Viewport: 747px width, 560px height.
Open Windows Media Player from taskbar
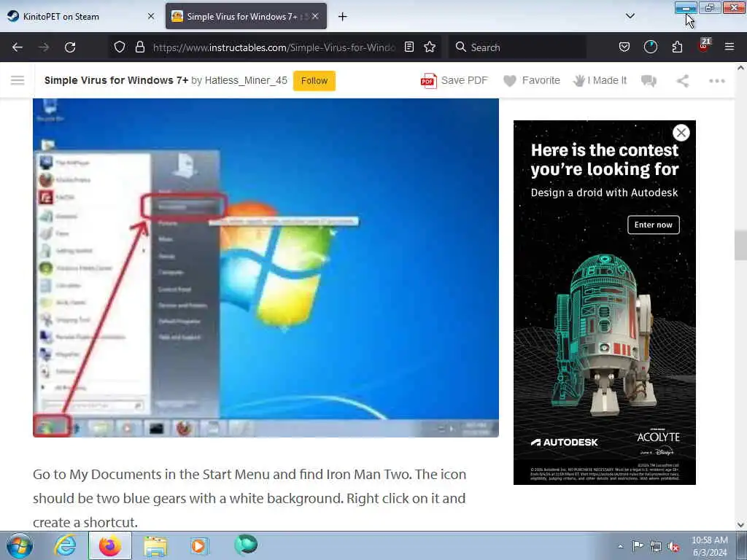(199, 545)
